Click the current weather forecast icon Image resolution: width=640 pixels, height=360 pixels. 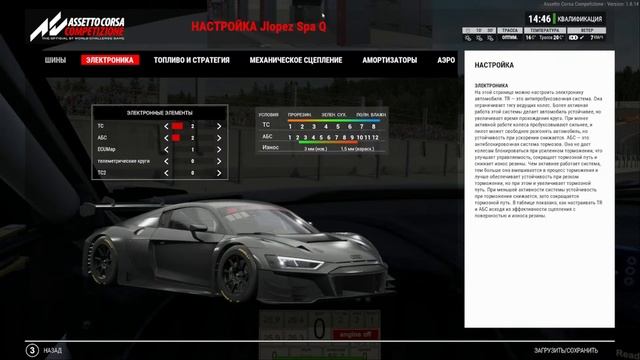468,38
